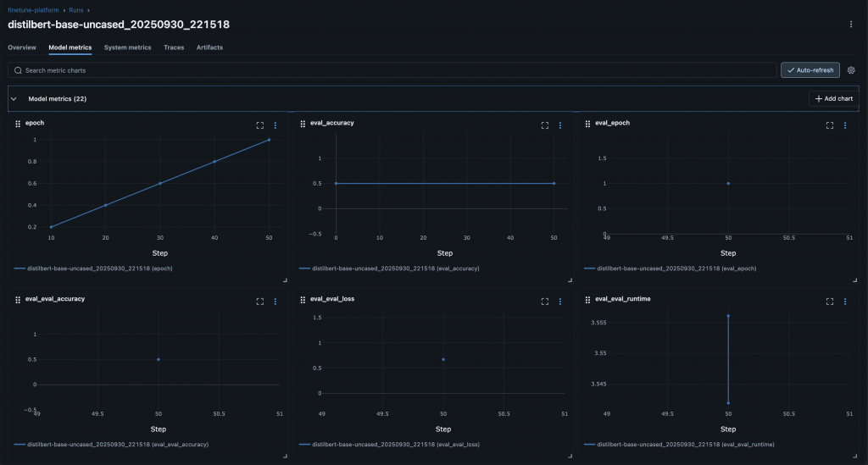
Task: Open the eval_epoch chart kebab menu
Action: [845, 125]
